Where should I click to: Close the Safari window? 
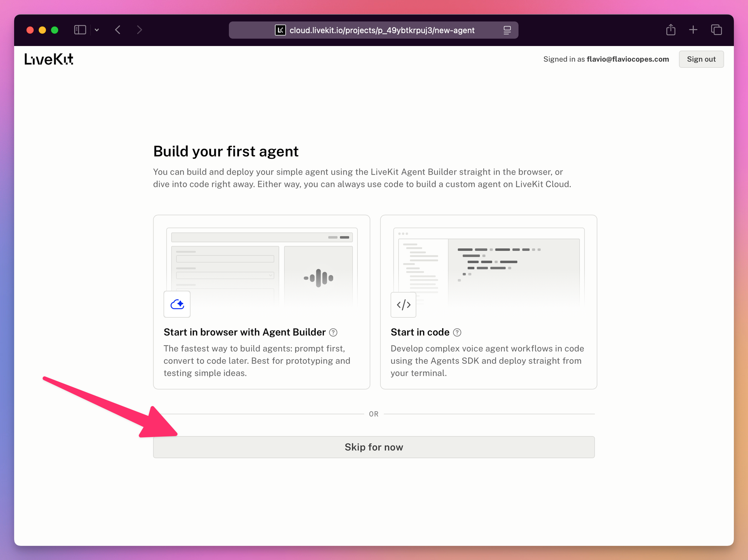pyautogui.click(x=30, y=30)
